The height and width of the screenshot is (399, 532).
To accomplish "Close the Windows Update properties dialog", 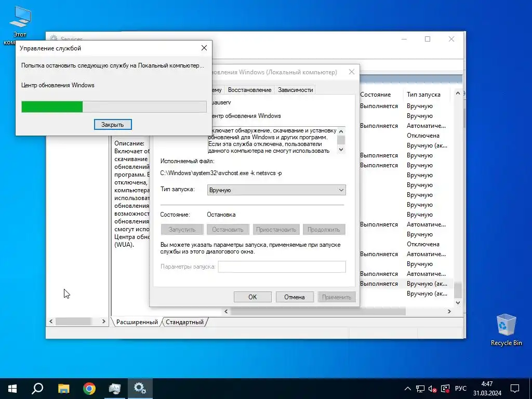I will (352, 72).
